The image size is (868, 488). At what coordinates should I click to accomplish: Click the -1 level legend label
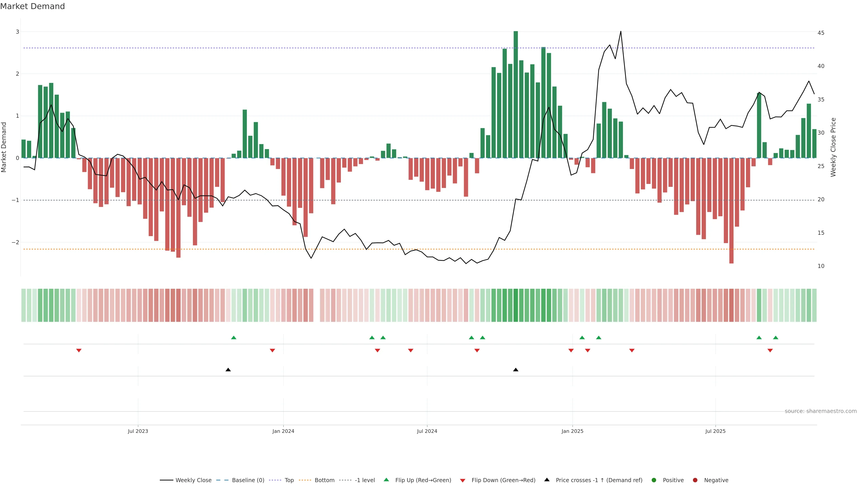[365, 480]
